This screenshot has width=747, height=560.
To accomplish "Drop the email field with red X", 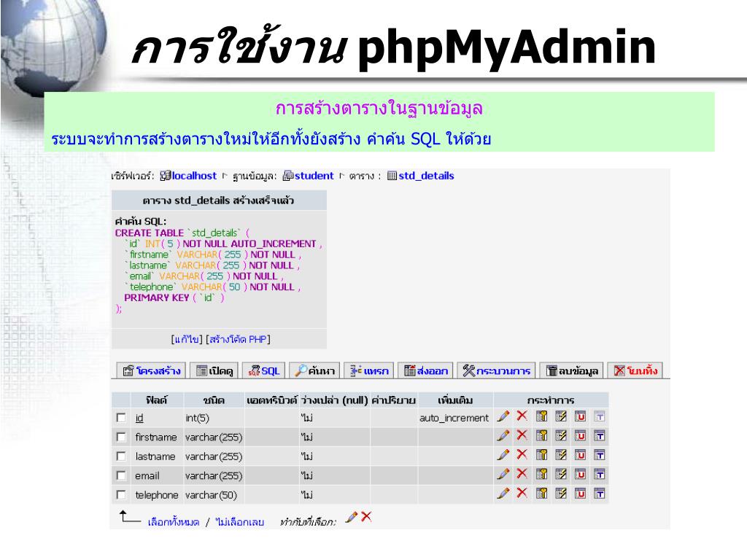I will click(522, 473).
